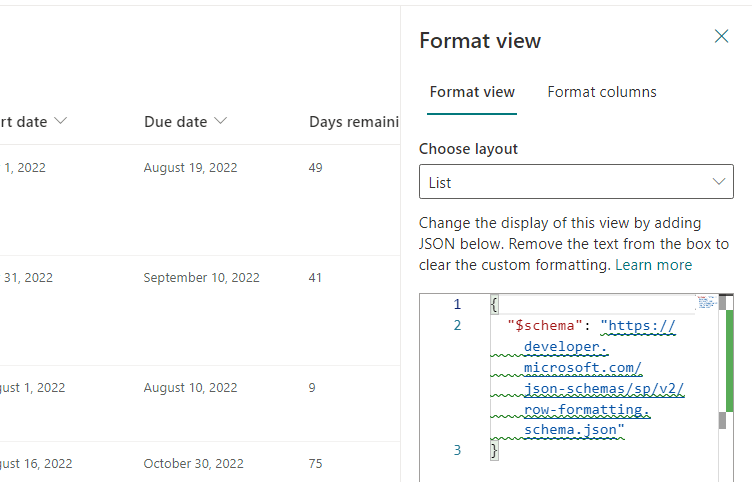Click the 41 days remaining value
The height and width of the screenshot is (482, 752).
tap(315, 277)
